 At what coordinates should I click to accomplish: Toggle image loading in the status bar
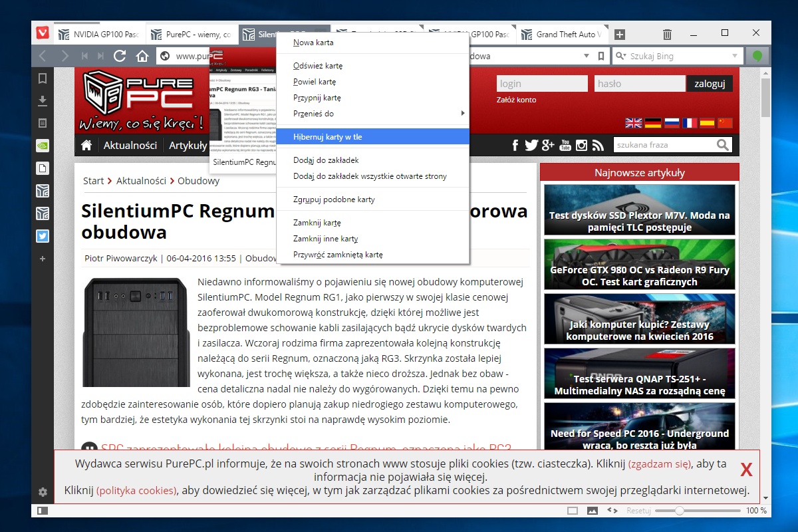[x=592, y=511]
